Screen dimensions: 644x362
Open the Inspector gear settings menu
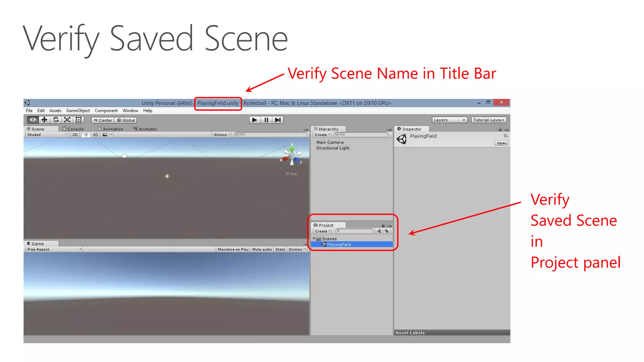[506, 136]
